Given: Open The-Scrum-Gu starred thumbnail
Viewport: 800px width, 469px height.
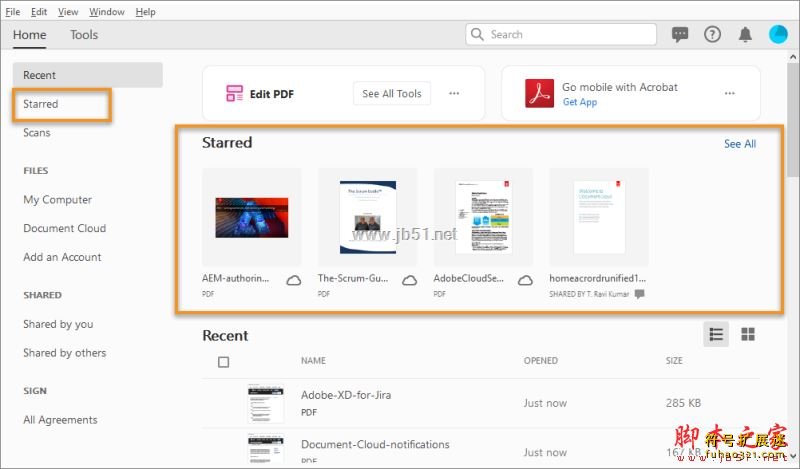Looking at the screenshot, I should click(x=368, y=217).
